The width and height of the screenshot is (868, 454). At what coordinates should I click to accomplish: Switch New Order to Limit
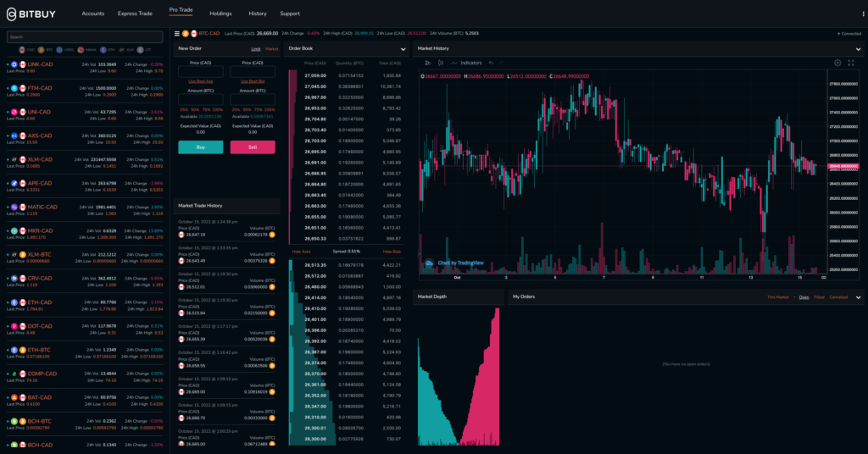tap(256, 49)
